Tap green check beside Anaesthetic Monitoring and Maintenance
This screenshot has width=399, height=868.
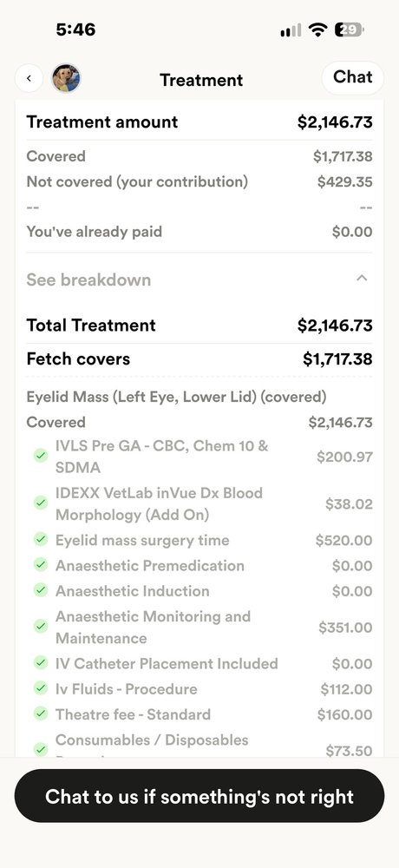(x=41, y=626)
